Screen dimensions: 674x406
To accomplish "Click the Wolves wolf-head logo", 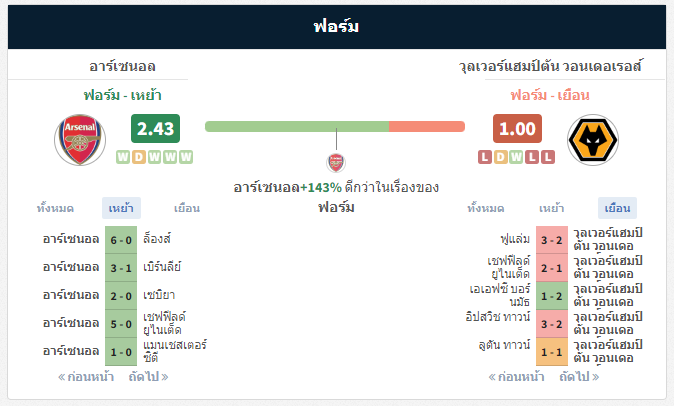I will click(x=593, y=140).
